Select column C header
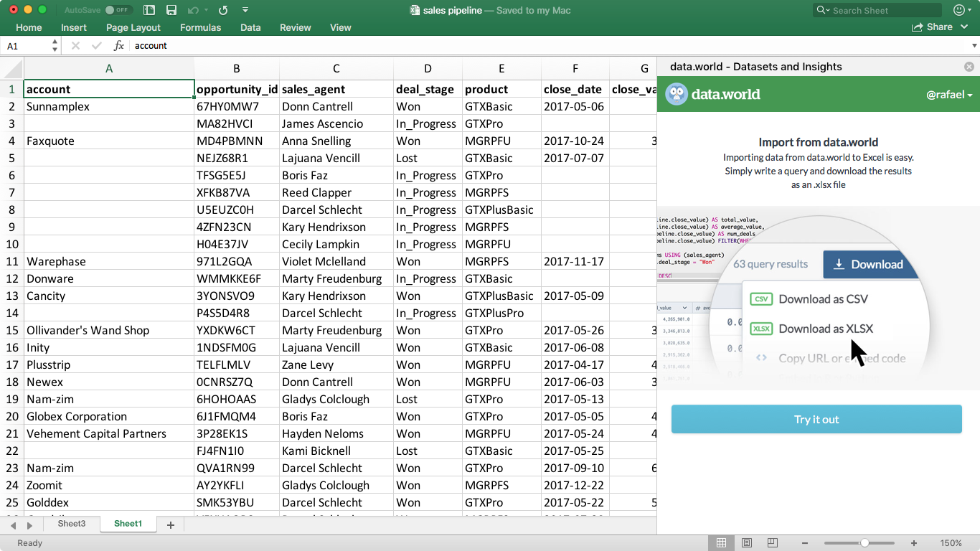 coord(336,69)
